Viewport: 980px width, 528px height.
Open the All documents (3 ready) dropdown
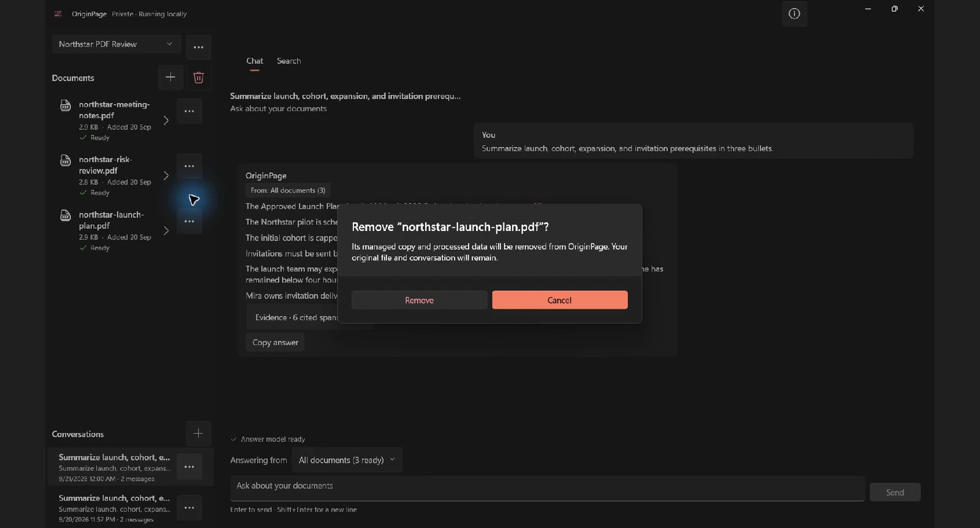(347, 460)
